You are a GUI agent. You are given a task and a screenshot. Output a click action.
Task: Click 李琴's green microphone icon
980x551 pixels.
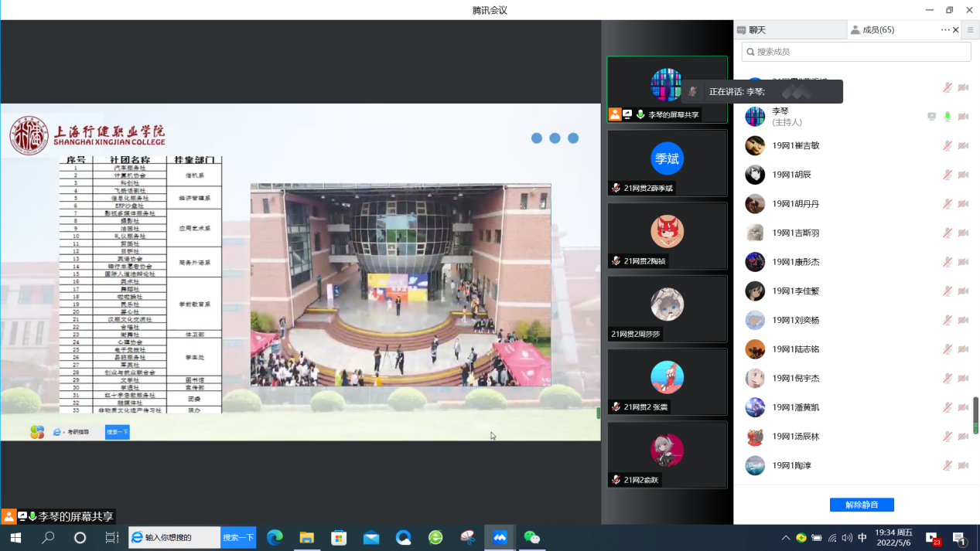(948, 117)
